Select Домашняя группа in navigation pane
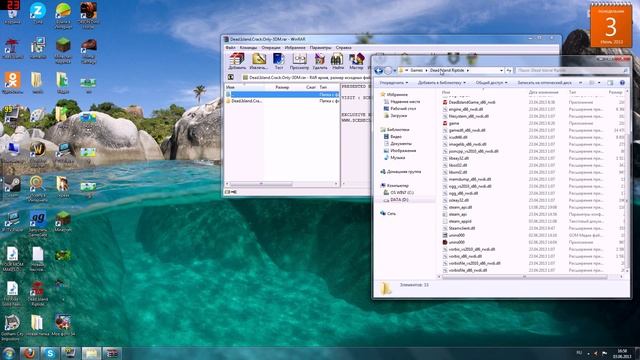The height and width of the screenshot is (360, 640). coord(400,171)
